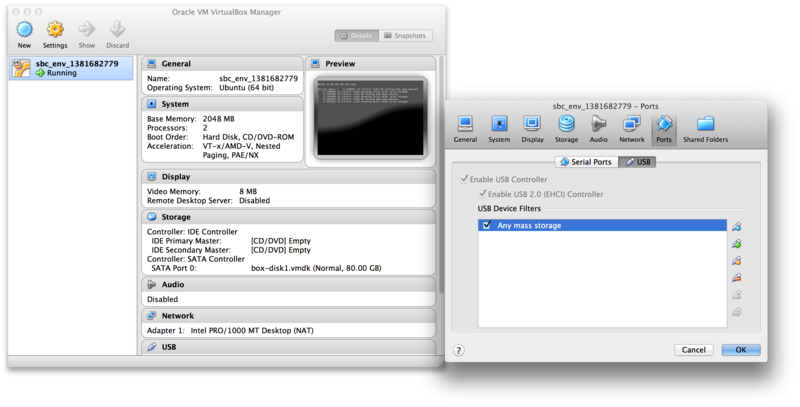Click the Audio section header in details

(x=288, y=285)
